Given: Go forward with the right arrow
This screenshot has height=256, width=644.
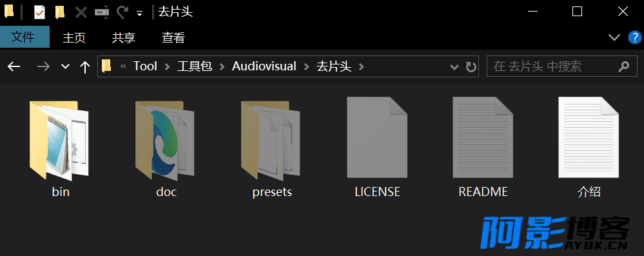Looking at the screenshot, I should tap(43, 66).
